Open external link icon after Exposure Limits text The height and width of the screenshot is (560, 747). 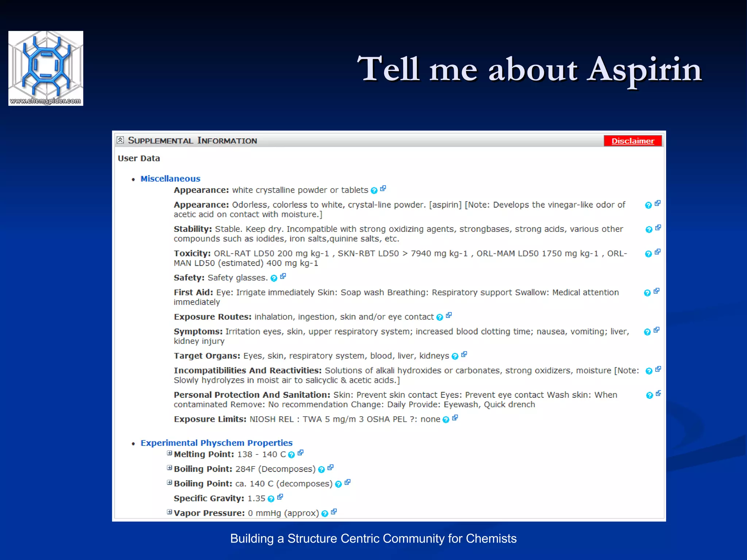pyautogui.click(x=455, y=418)
